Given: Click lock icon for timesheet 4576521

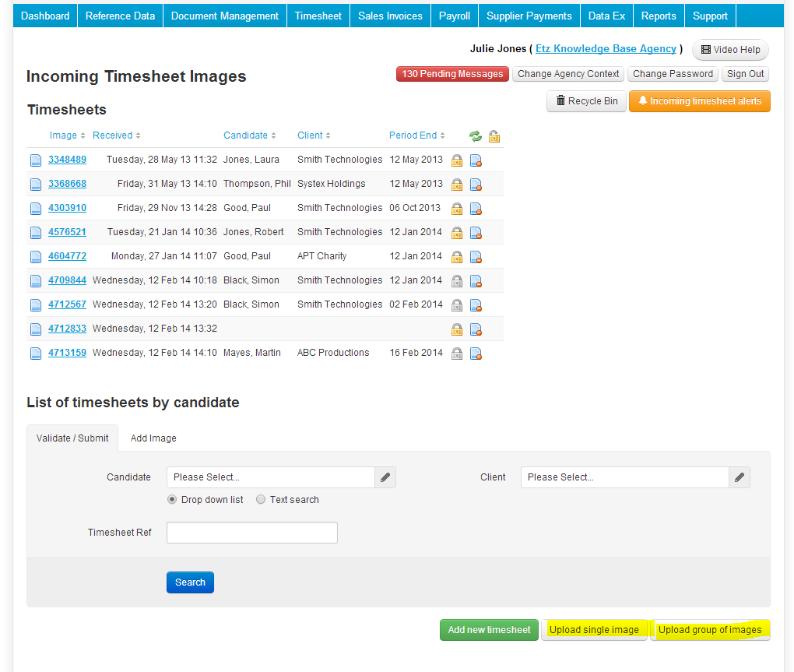Looking at the screenshot, I should pyautogui.click(x=457, y=233).
